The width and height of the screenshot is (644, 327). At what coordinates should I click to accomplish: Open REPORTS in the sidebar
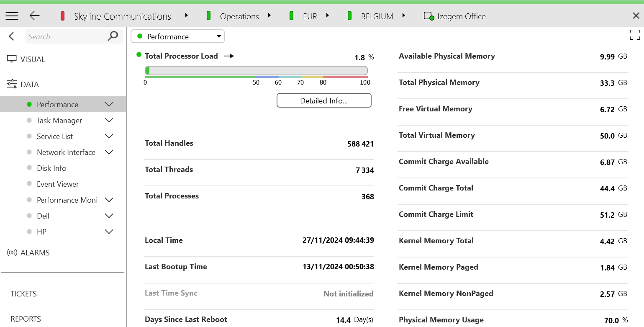click(26, 319)
